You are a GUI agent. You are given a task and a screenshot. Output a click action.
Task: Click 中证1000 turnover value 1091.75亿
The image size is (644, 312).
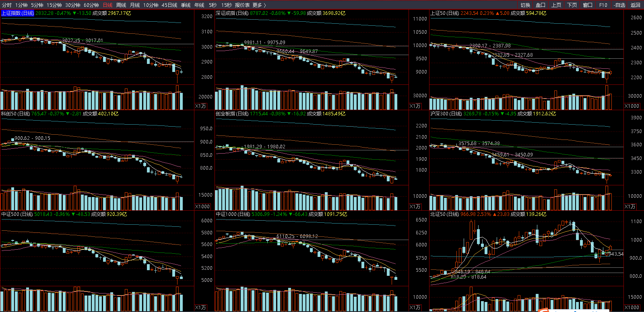coord(335,214)
